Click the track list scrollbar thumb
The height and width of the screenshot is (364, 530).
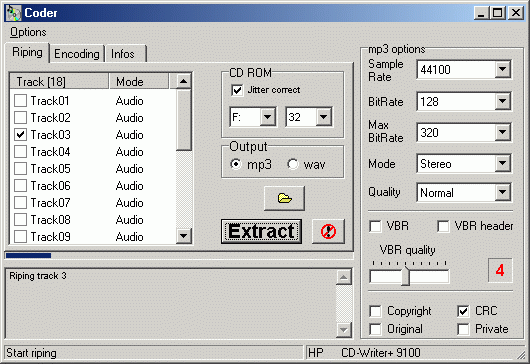[184, 120]
